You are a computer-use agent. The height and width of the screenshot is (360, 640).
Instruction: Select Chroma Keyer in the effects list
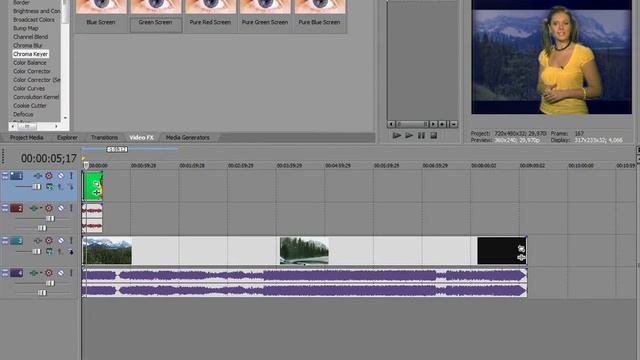point(31,54)
